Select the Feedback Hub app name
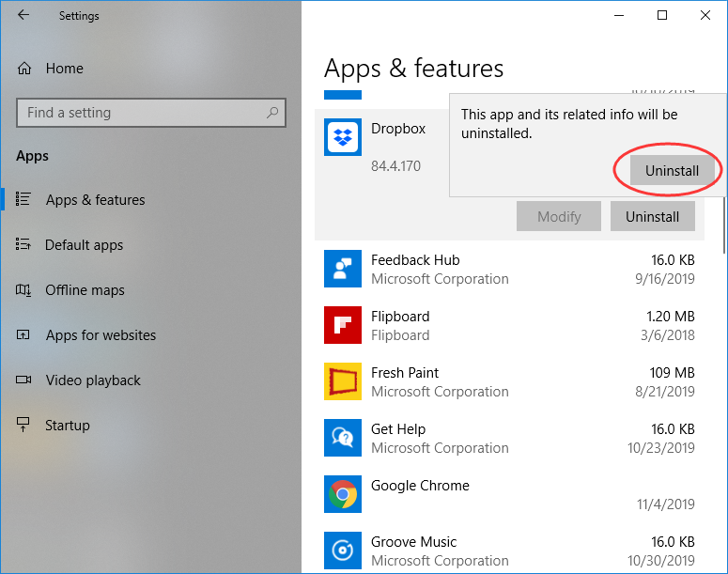The width and height of the screenshot is (728, 574). point(415,260)
